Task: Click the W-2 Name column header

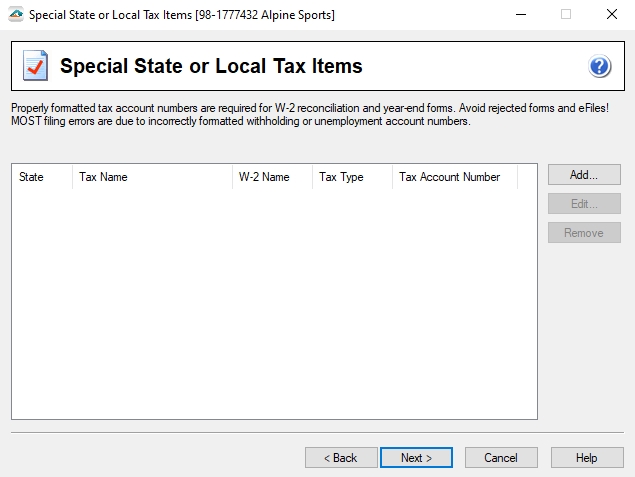Action: 272,177
